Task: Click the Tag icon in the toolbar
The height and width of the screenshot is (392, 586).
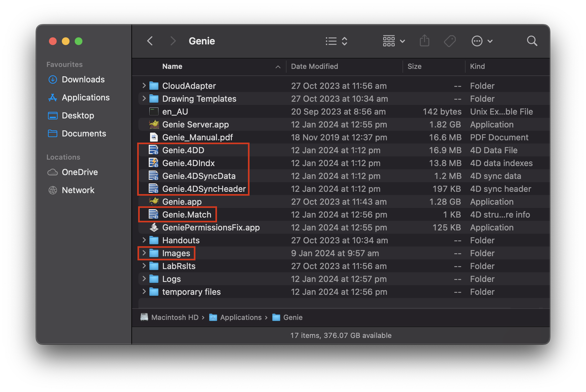Action: point(450,41)
